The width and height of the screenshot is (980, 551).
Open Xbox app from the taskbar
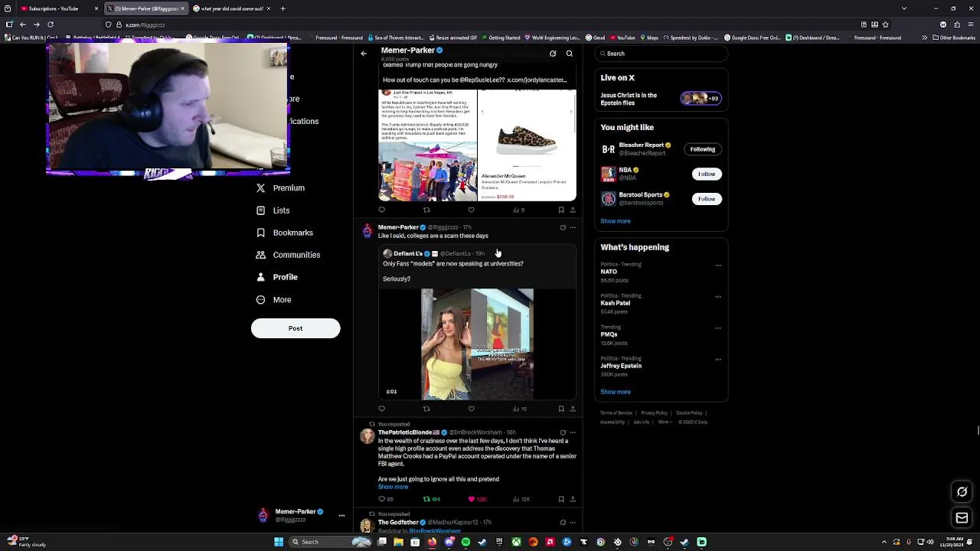[x=517, y=542]
